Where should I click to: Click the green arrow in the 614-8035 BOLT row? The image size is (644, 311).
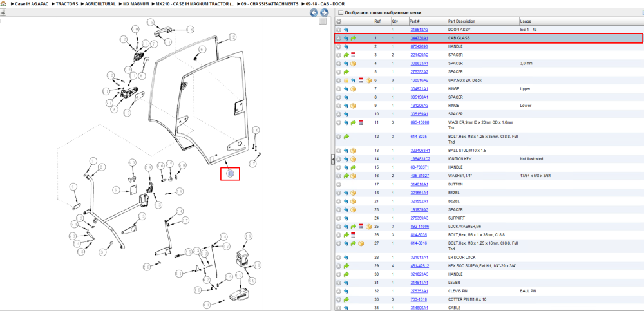[x=346, y=136]
